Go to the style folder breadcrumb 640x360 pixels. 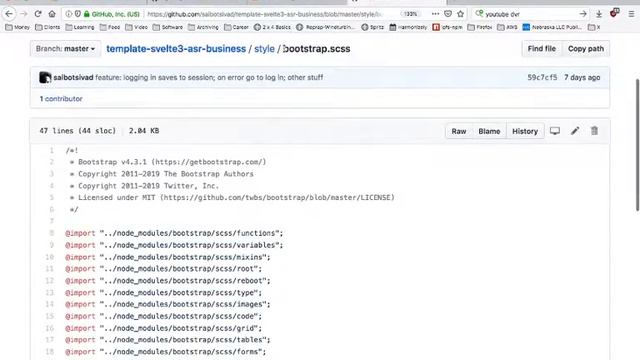[264, 49]
